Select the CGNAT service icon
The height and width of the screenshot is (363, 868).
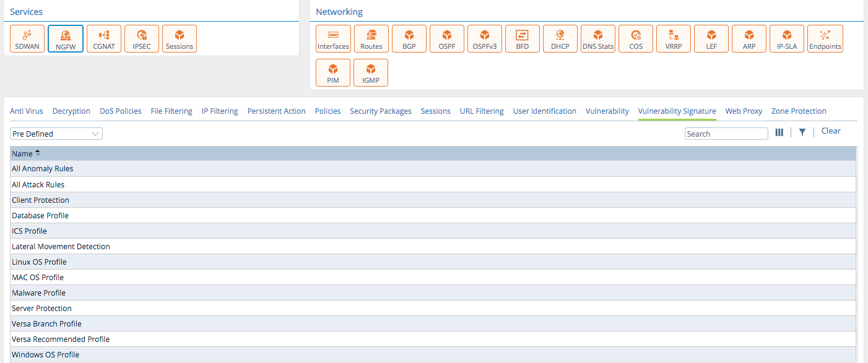pyautogui.click(x=103, y=38)
